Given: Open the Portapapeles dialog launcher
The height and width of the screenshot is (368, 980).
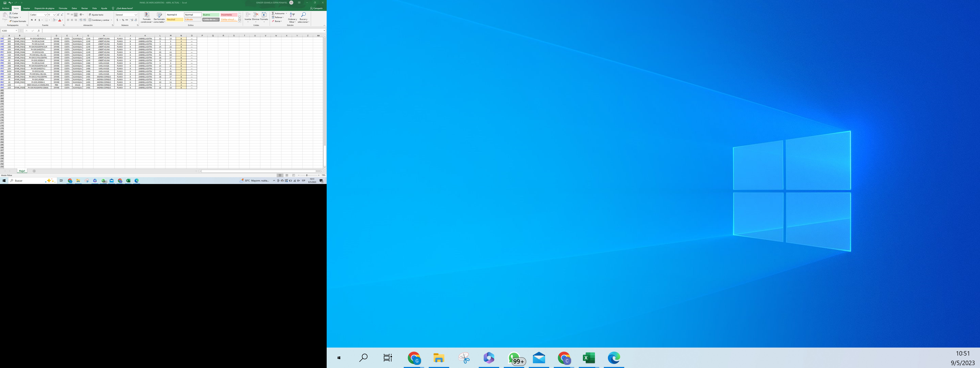Looking at the screenshot, I should click(x=27, y=25).
